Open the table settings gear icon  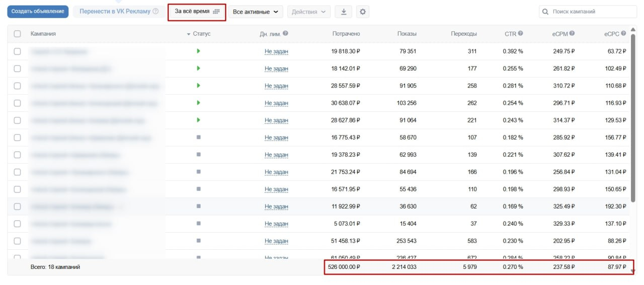tap(362, 12)
